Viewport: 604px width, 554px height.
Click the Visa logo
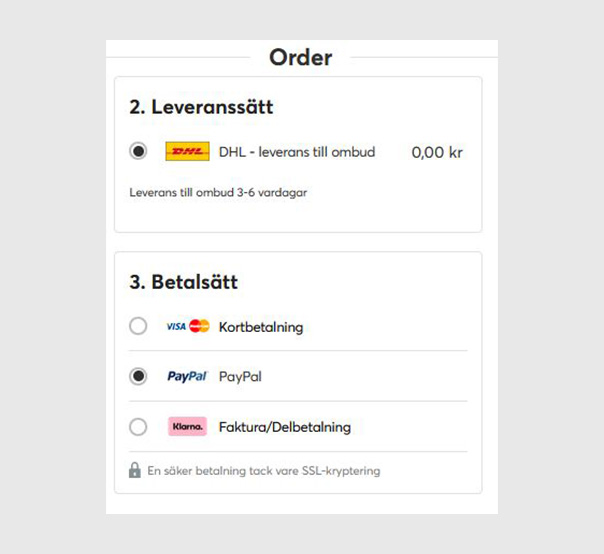pyautogui.click(x=176, y=327)
